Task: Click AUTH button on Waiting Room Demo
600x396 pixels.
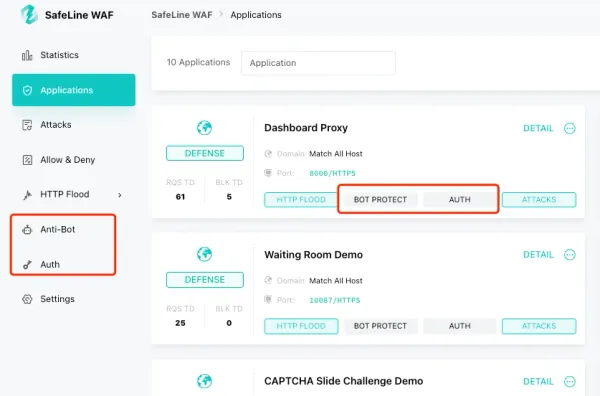Action: tap(460, 326)
